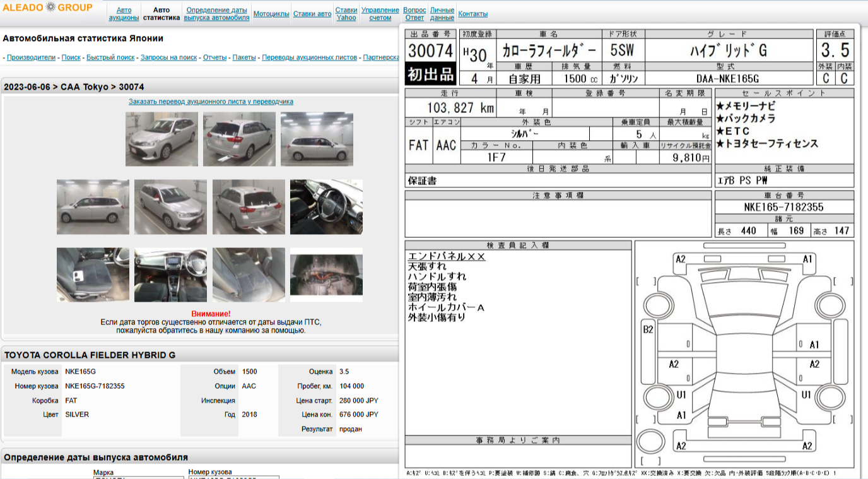Open the Пакеты link
Viewport: 868px width, 479px height.
[244, 57]
